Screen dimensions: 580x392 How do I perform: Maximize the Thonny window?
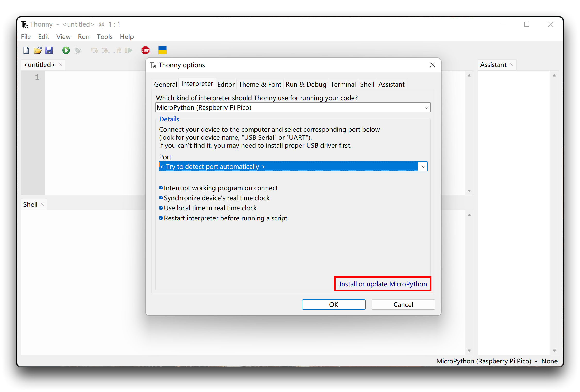click(527, 24)
